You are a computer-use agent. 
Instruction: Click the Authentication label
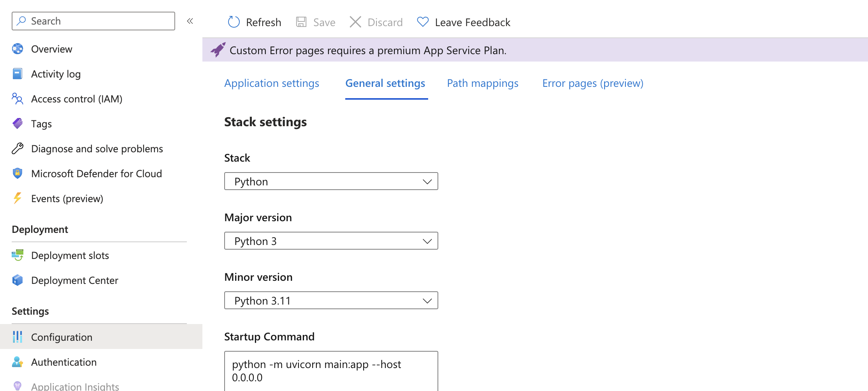[64, 362]
